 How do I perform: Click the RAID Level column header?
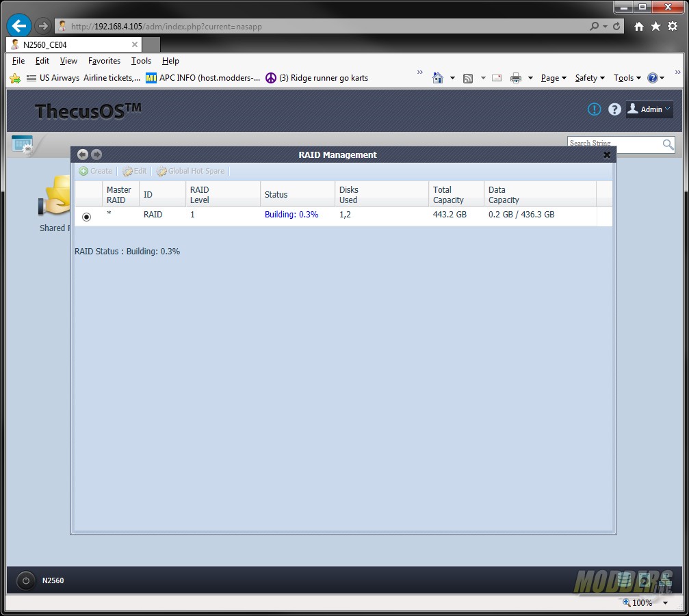[223, 194]
